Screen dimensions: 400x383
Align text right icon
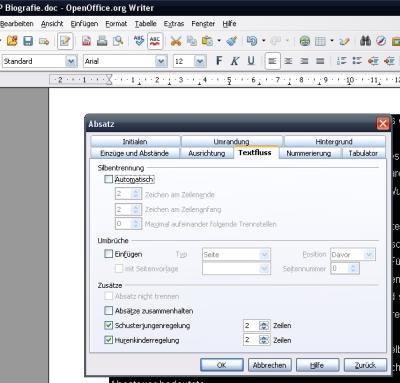(x=304, y=61)
